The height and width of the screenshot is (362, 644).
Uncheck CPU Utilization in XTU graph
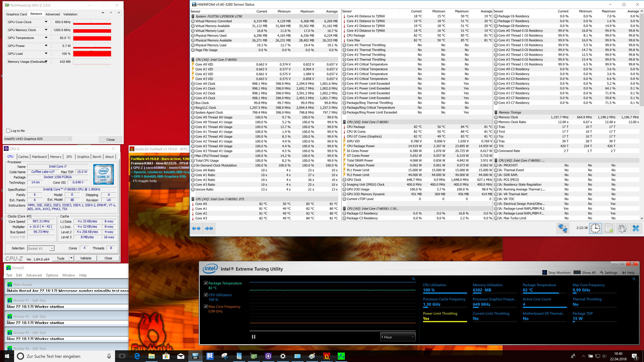[x=206, y=295]
